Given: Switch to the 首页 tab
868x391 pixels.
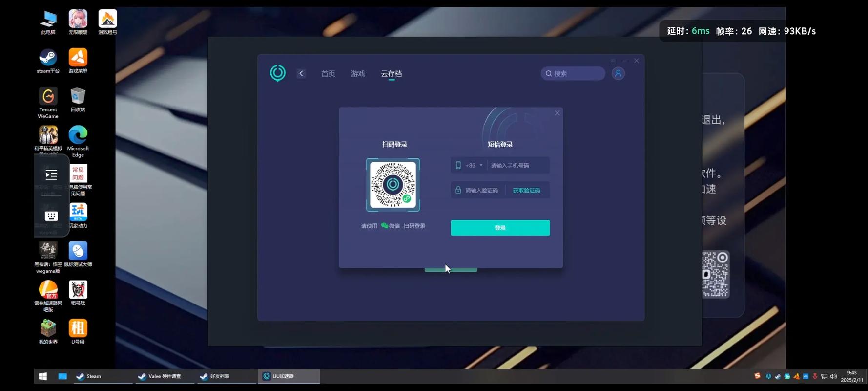Looking at the screenshot, I should point(328,74).
